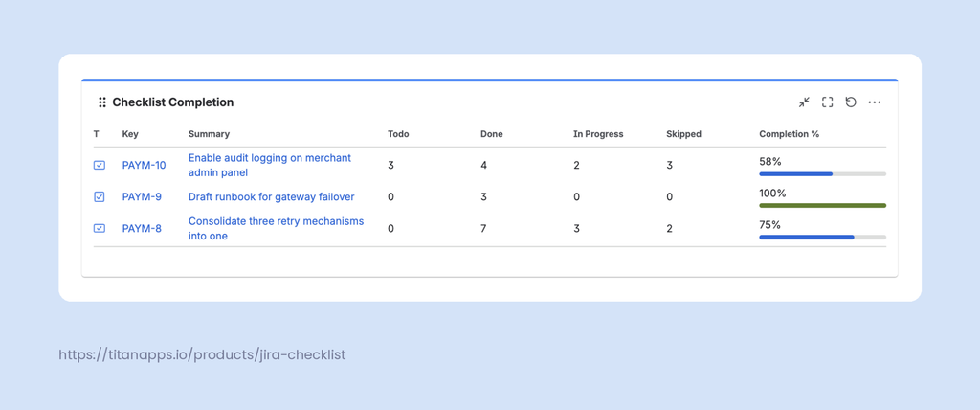Click the 75% completion value

[x=770, y=225]
